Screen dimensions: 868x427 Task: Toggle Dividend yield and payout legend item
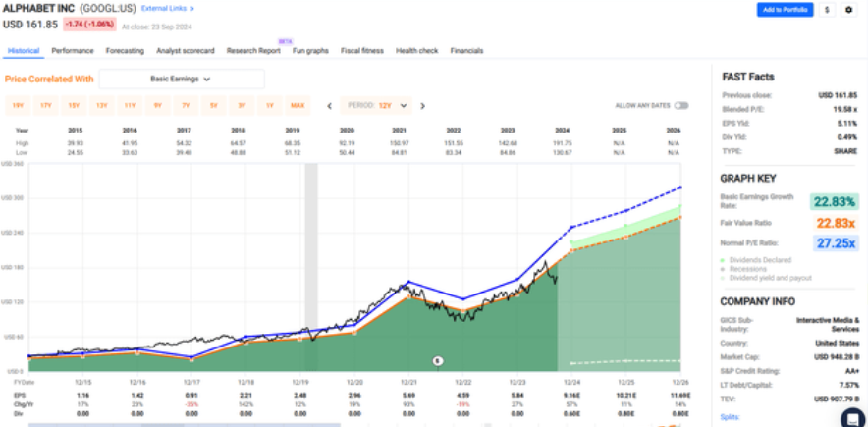coord(766,278)
